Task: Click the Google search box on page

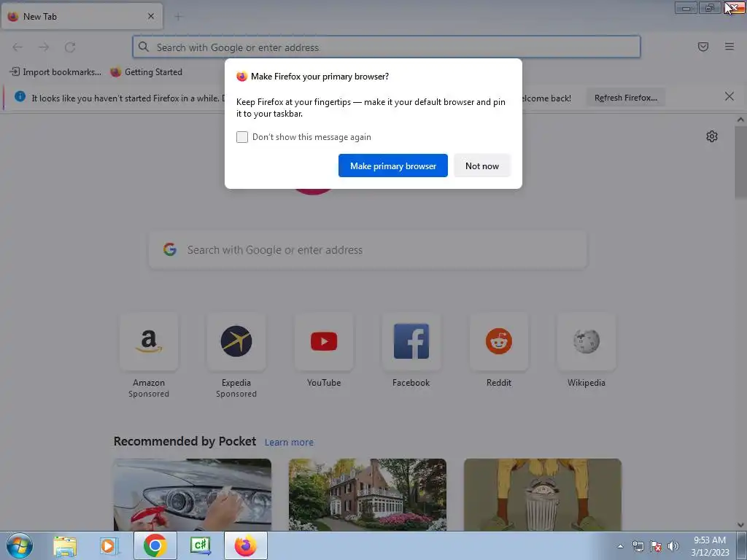Action: click(x=368, y=249)
